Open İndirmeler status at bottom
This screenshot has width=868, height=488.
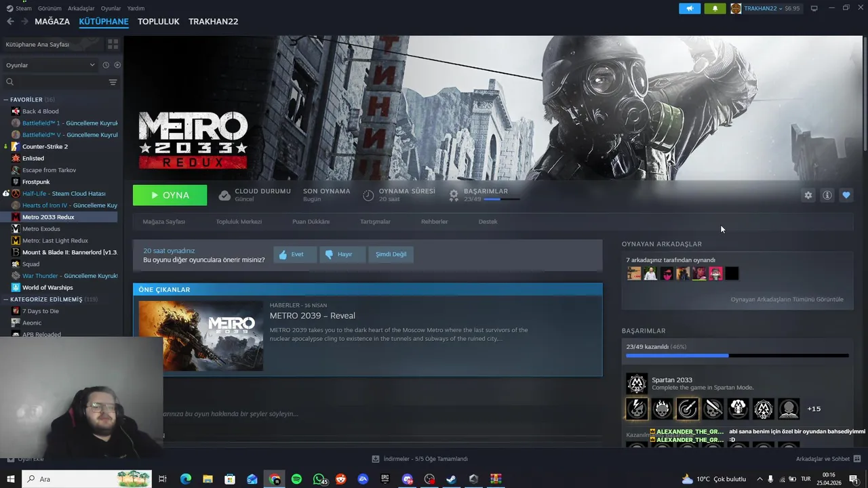click(420, 459)
